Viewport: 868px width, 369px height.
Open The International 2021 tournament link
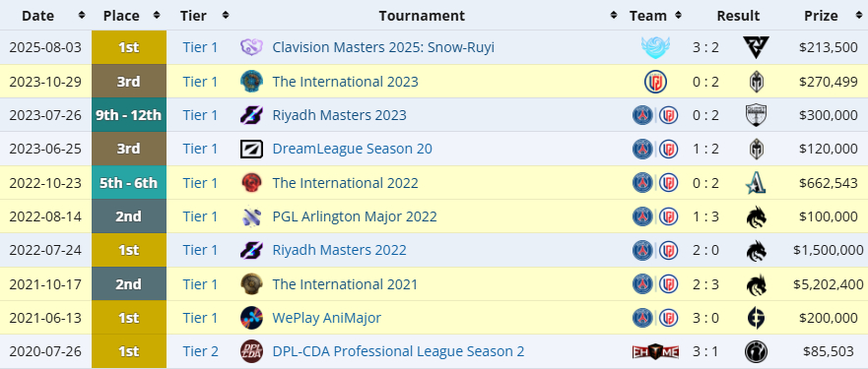click(345, 284)
